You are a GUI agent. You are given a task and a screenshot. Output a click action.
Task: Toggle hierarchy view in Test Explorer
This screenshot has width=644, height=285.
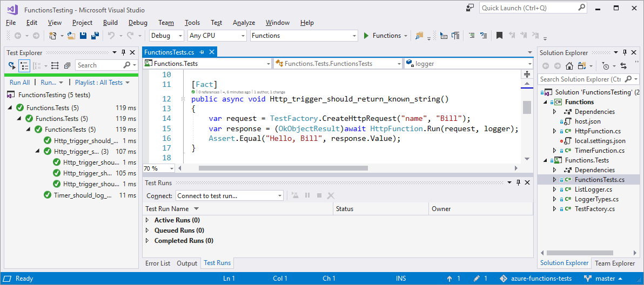(25, 65)
